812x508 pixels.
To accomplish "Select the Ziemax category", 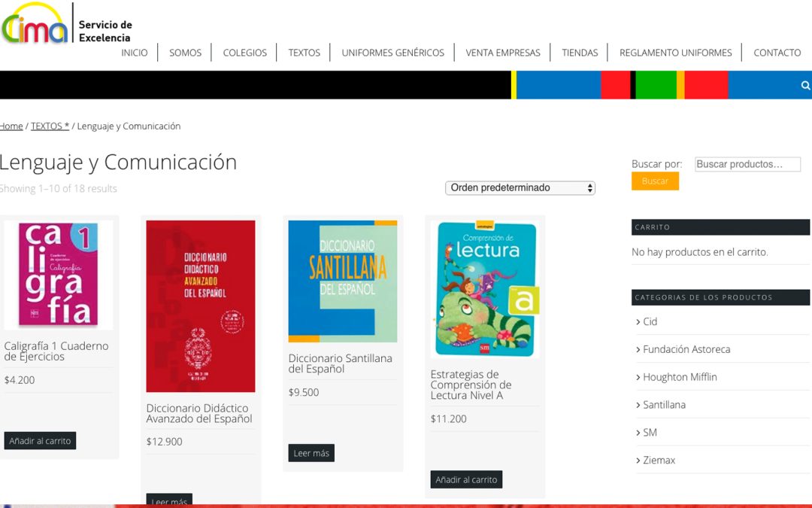I will point(659,461).
